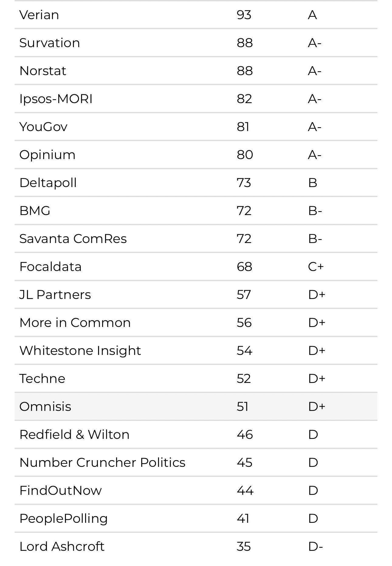The image size is (392, 566).
Task: Click the YouGov pollster name
Action: [x=43, y=127]
